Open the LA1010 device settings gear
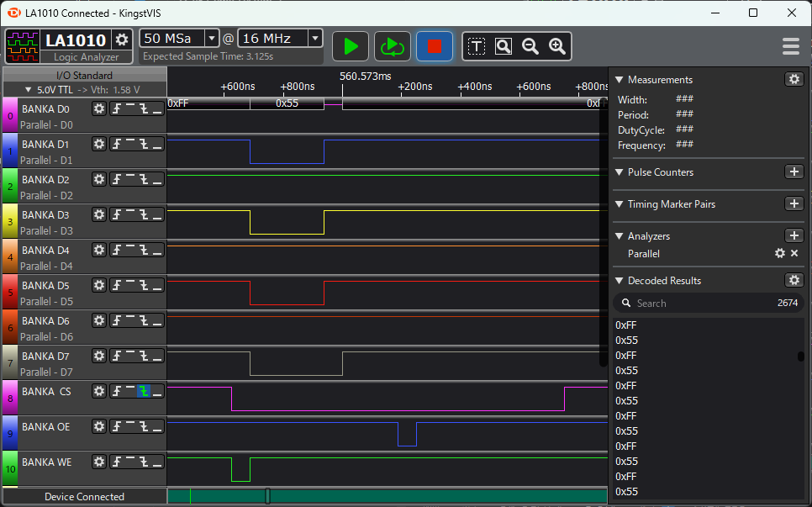The height and width of the screenshot is (507, 812). click(122, 40)
